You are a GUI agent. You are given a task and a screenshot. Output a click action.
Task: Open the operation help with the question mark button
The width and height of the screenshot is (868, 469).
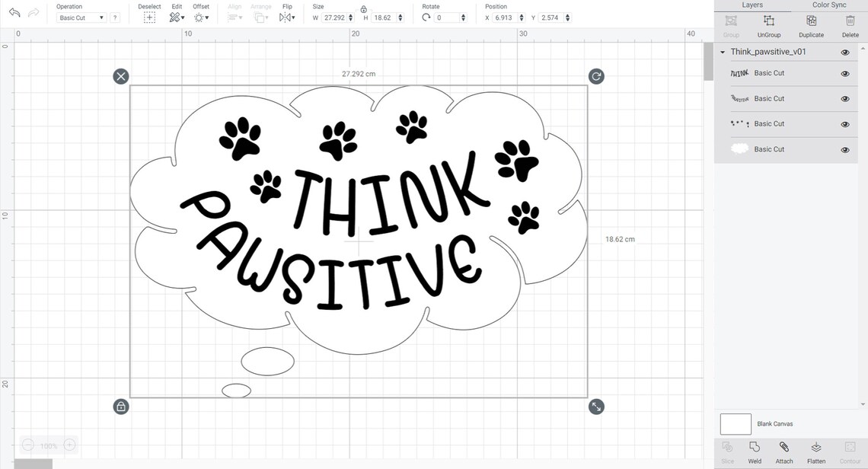pos(115,17)
